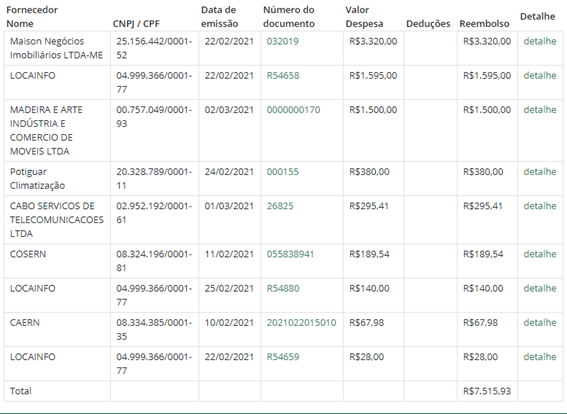View detalhe for Maison Negócios Imobiliários
This screenshot has height=414, width=567.
pyautogui.click(x=540, y=41)
